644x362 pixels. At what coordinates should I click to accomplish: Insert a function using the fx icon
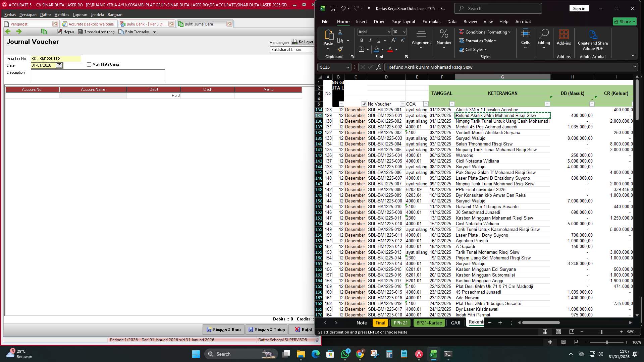point(378,67)
